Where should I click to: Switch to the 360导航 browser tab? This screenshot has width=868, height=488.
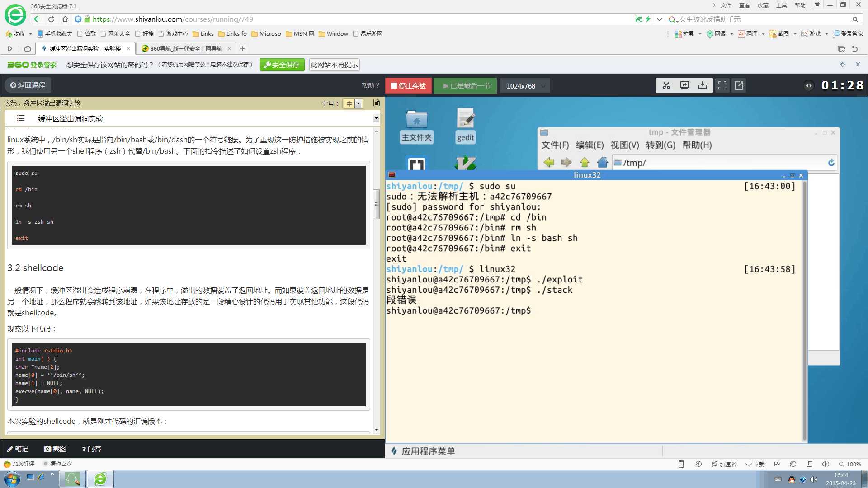click(186, 48)
